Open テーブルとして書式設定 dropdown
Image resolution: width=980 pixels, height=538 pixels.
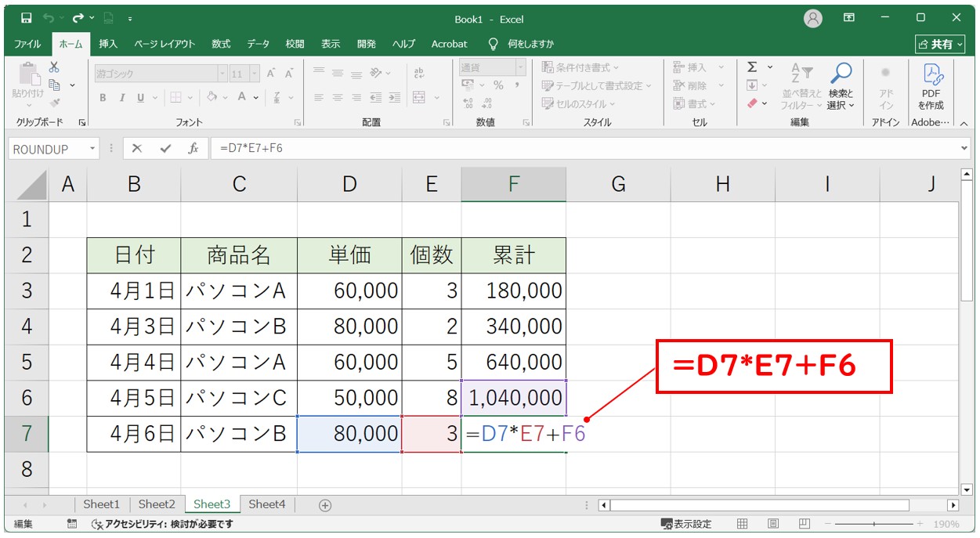[x=598, y=85]
